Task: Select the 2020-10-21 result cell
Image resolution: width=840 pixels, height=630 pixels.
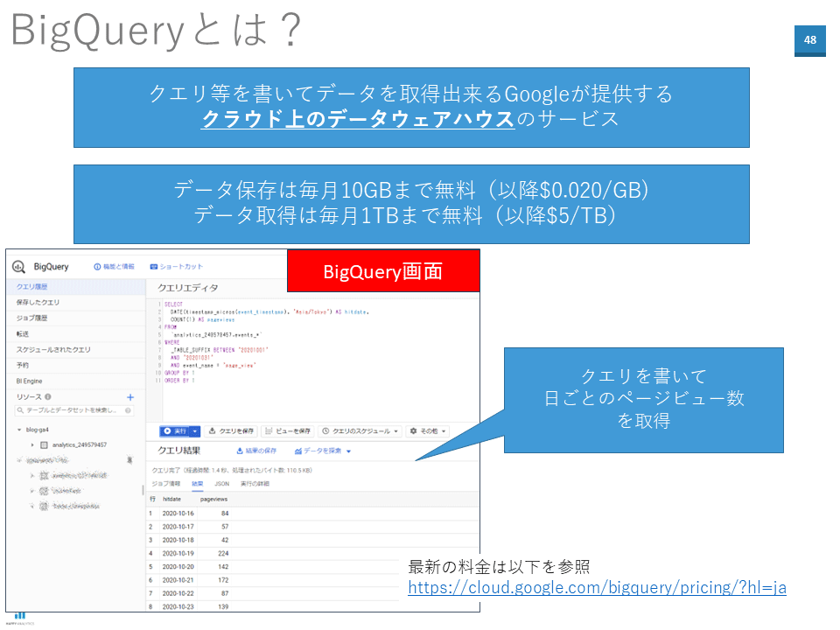Action: tap(178, 580)
